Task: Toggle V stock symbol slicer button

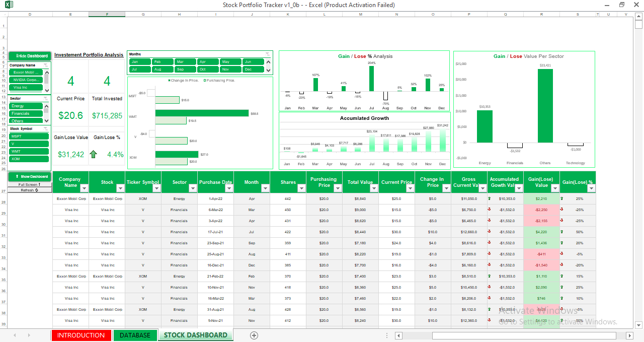Action: pyautogui.click(x=29, y=144)
